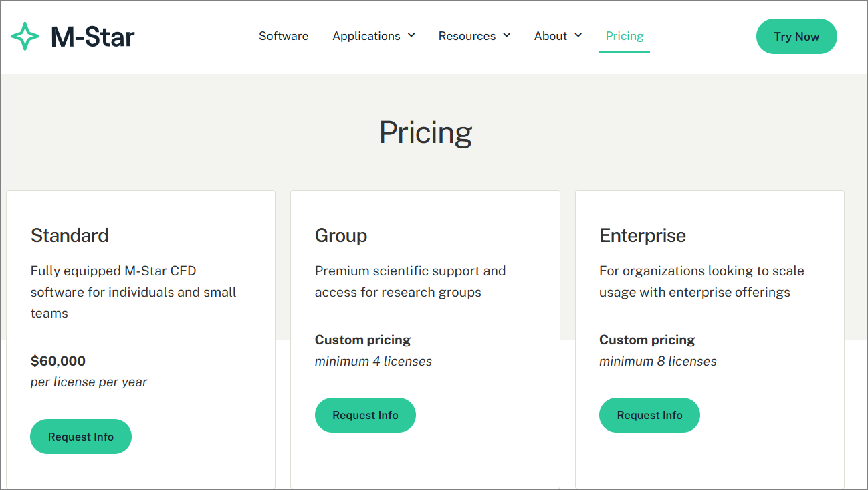Viewport: 868px width, 490px height.
Task: Expand the Applications chevron arrow
Action: pyautogui.click(x=411, y=35)
